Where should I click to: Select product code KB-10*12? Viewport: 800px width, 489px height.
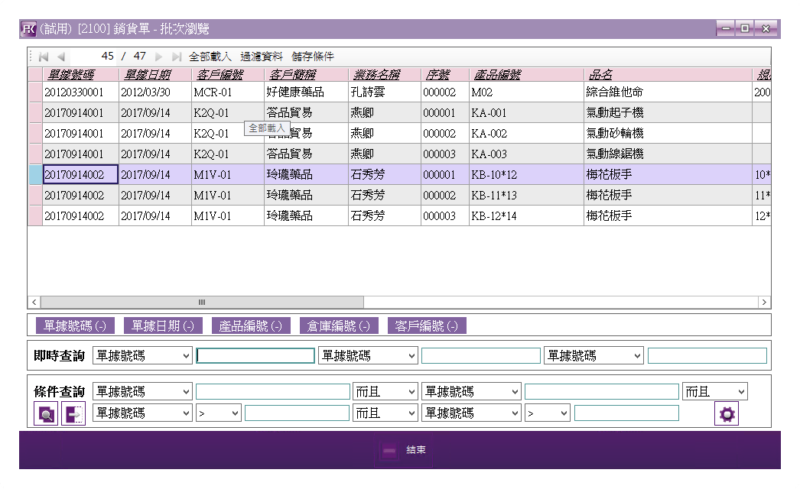pyautogui.click(x=527, y=175)
